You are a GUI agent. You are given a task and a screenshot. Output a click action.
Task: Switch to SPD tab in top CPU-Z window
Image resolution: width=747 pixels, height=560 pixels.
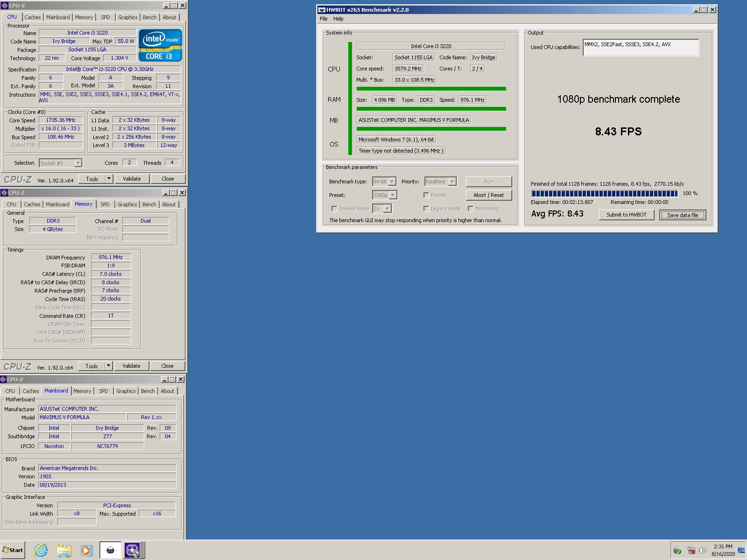106,17
